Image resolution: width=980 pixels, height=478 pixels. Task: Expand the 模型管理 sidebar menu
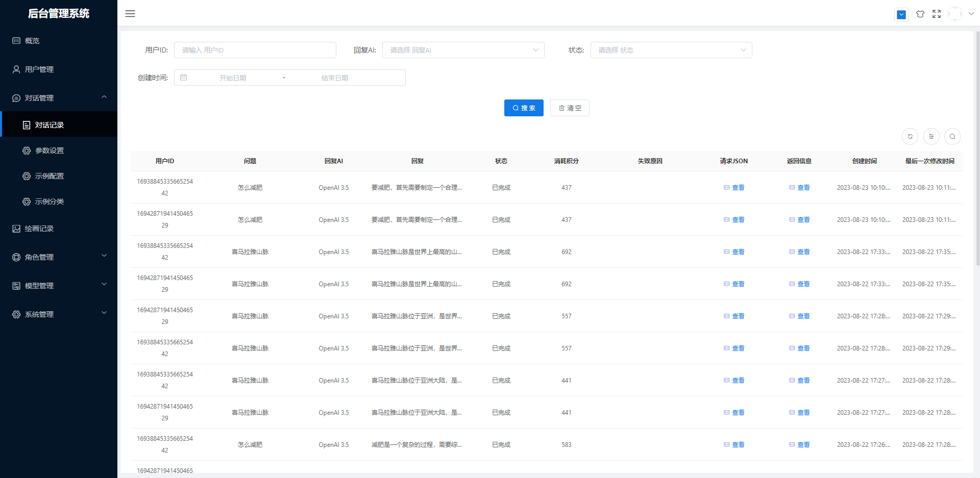point(59,286)
